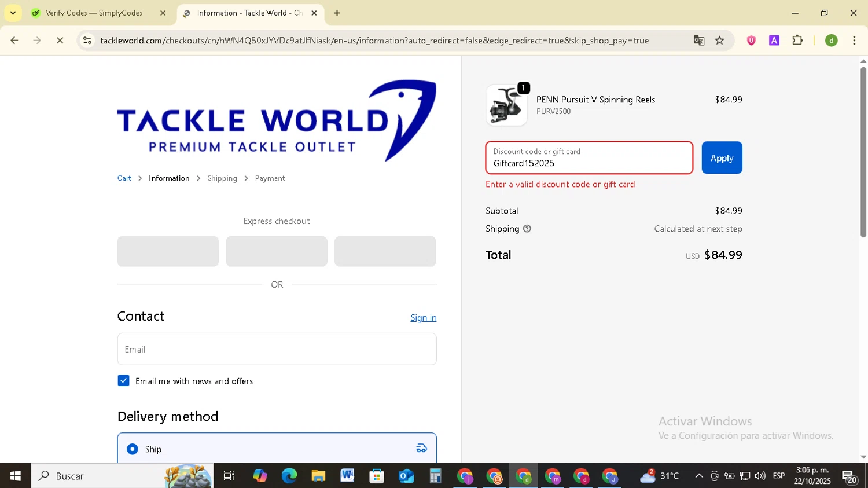Click the Tackle World logo

pos(277,120)
